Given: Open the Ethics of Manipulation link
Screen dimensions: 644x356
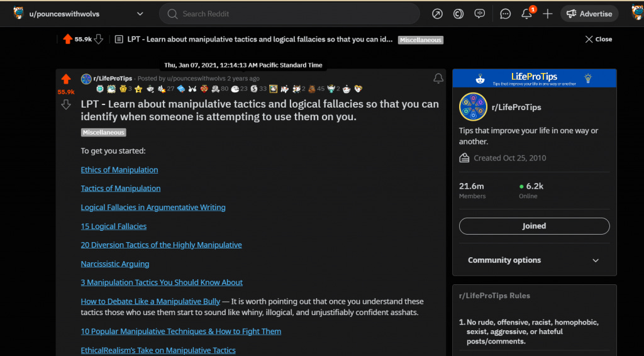Looking at the screenshot, I should click(119, 170).
